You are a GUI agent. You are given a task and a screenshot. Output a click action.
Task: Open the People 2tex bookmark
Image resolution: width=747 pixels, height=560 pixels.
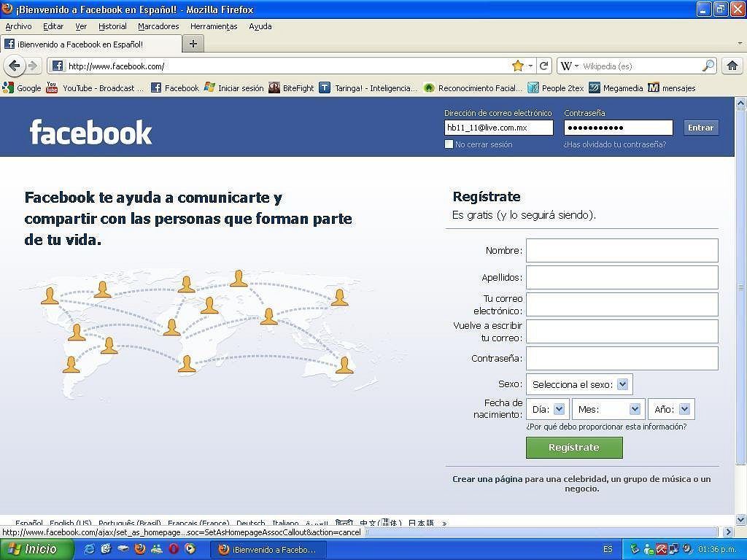coord(555,87)
